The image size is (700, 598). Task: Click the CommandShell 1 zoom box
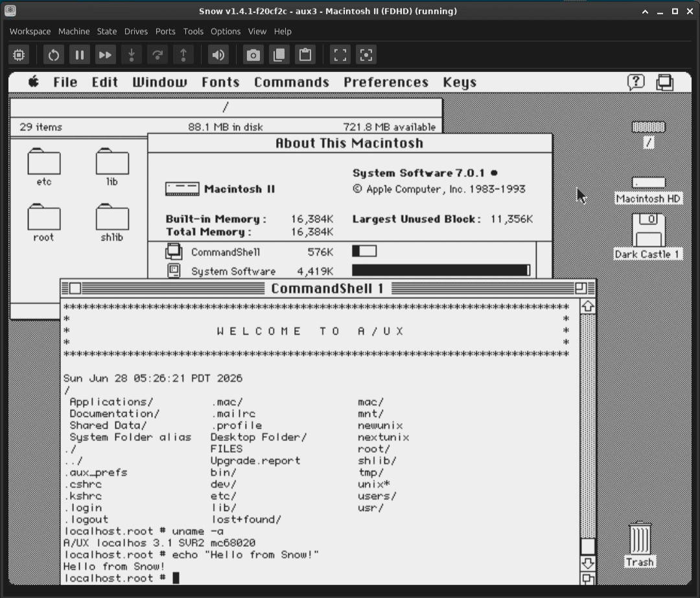(581, 289)
